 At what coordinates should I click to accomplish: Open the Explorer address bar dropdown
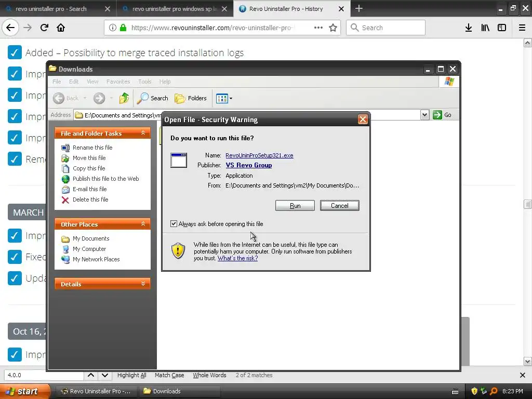point(424,115)
